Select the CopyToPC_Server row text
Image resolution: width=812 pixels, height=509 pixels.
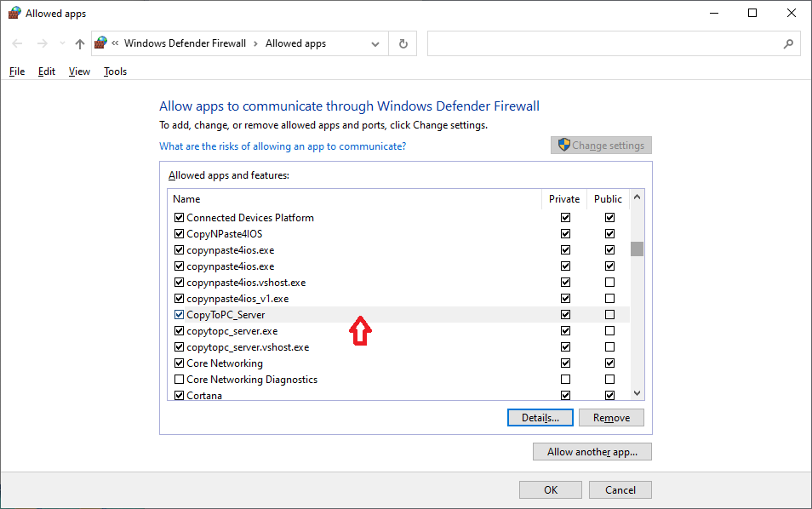226,315
